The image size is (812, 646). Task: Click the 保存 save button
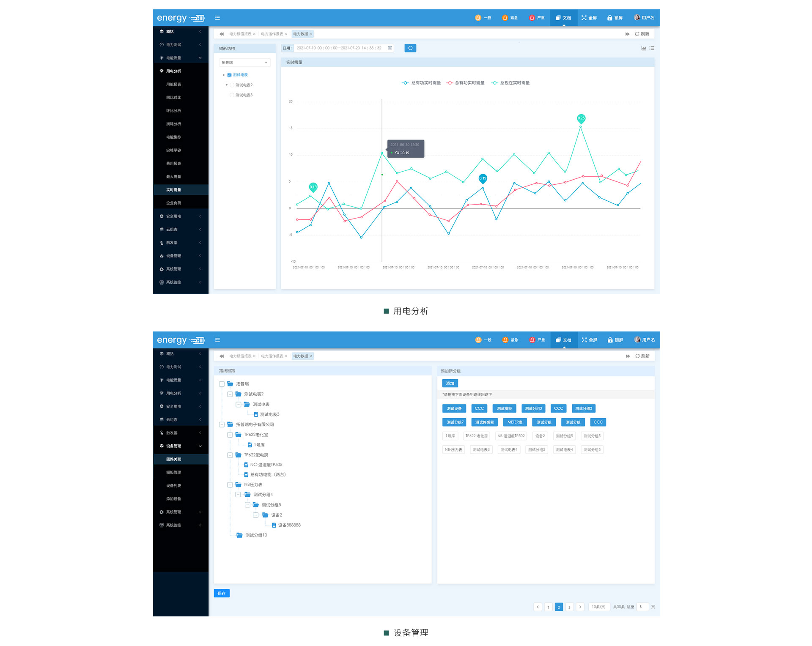click(222, 593)
